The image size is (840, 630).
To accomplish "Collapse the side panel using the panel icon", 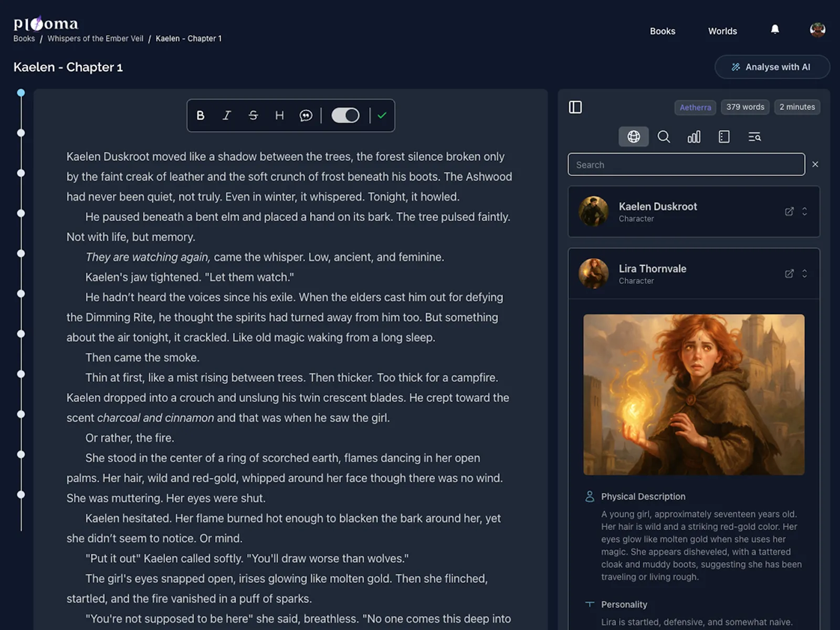I will (575, 107).
